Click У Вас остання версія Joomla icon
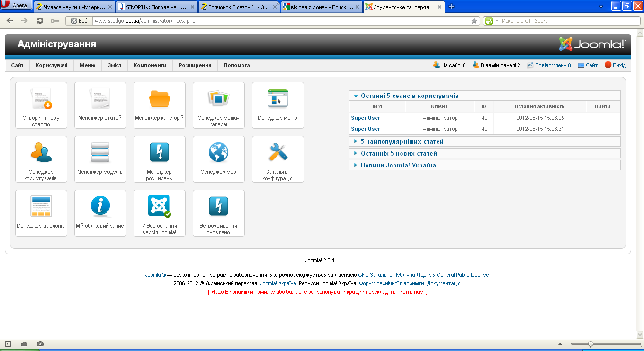644x351 pixels. point(160,213)
